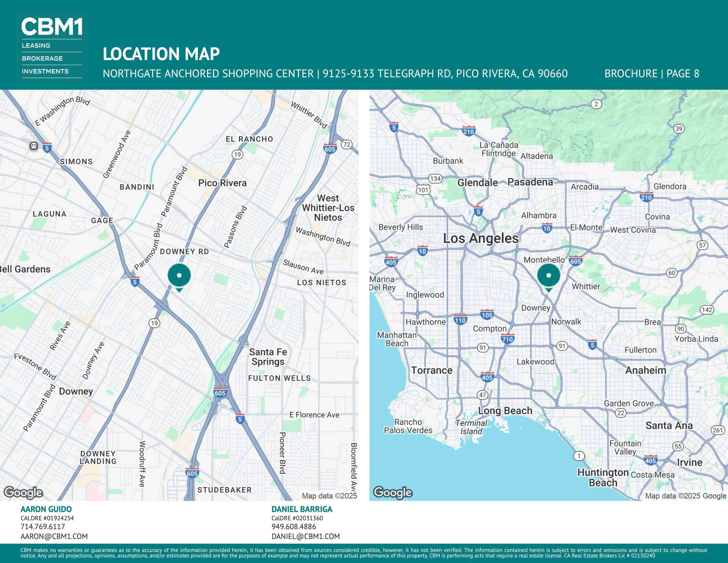Click the Pico Rivera city label

pos(222,183)
